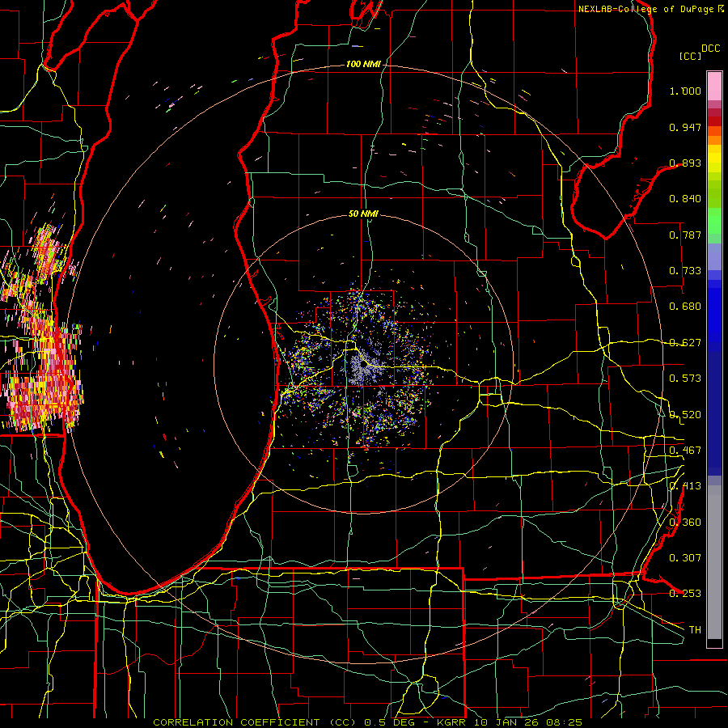Click the DCC label above the color scale

(x=710, y=49)
